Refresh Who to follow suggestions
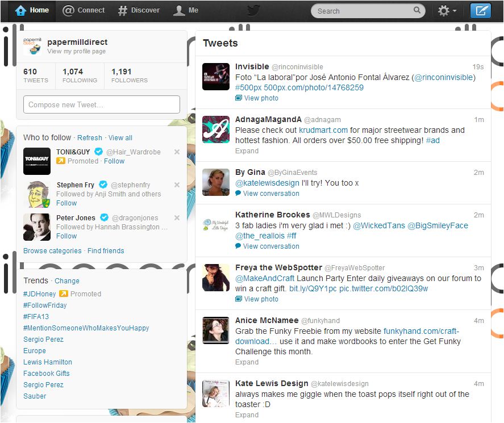The width and height of the screenshot is (504, 423). coord(90,138)
